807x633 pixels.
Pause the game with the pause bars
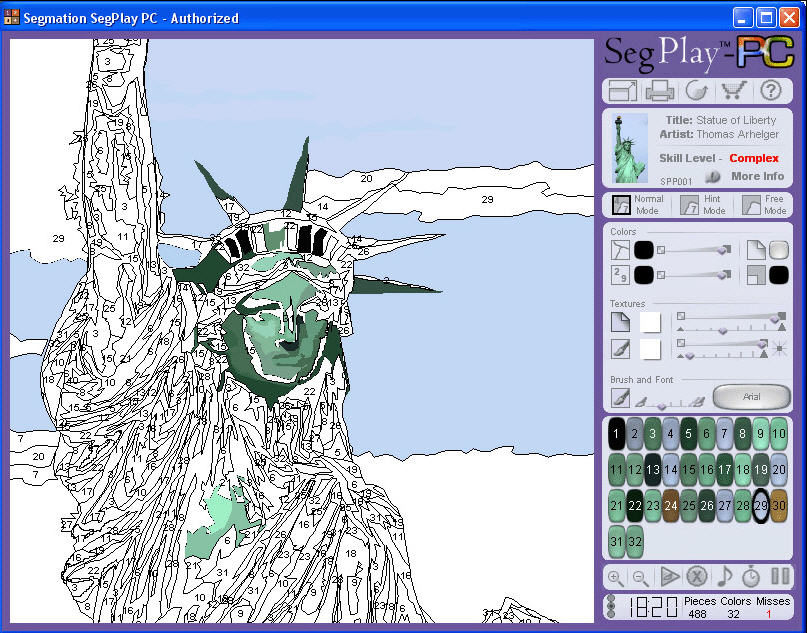[x=780, y=576]
